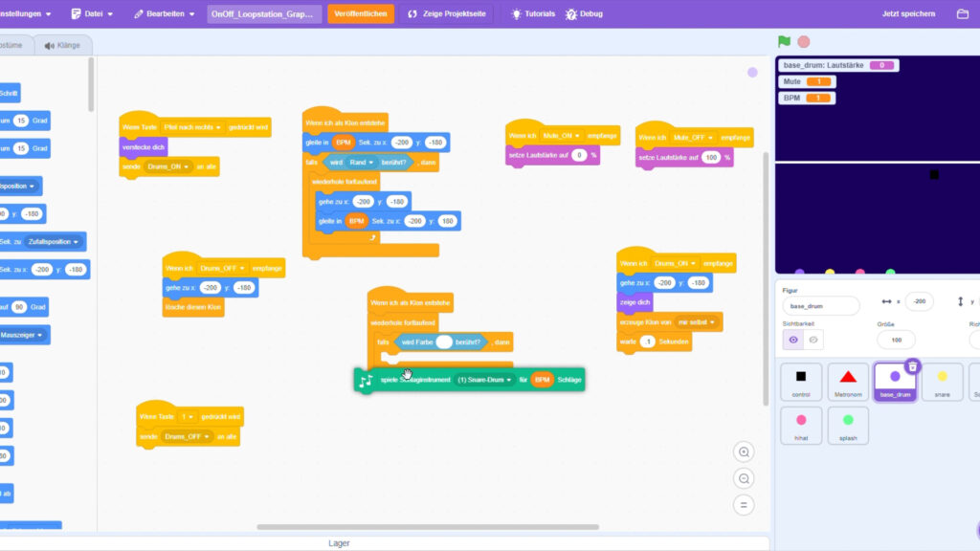Open the Bearbeiten menu

click(165, 14)
